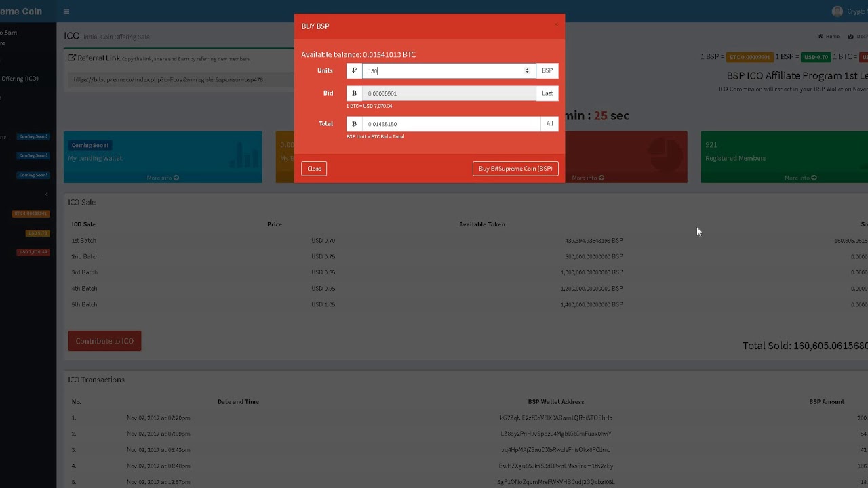This screenshot has height=488, width=868.
Task: Click the Price column header
Action: click(275, 224)
